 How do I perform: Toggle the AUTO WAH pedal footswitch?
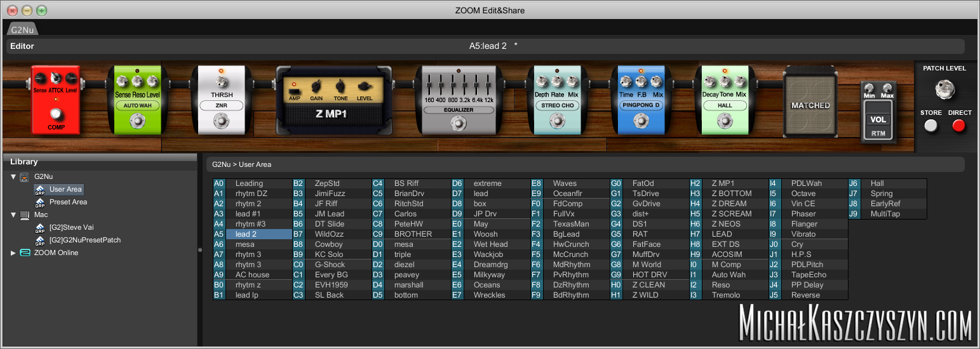click(138, 121)
